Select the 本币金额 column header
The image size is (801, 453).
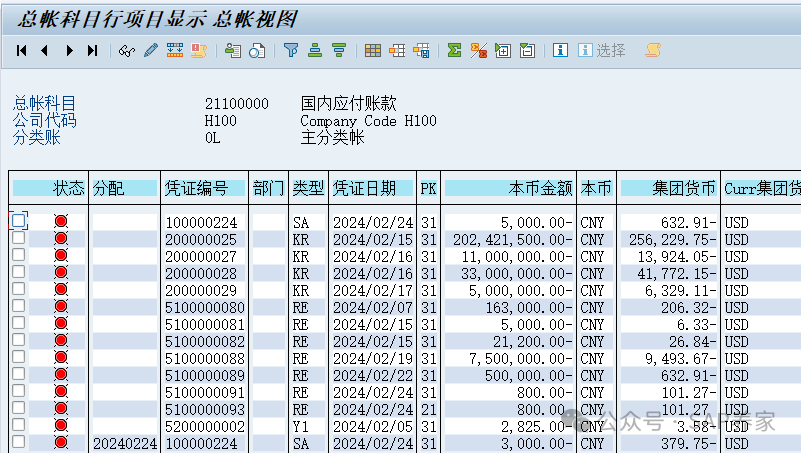(x=508, y=188)
